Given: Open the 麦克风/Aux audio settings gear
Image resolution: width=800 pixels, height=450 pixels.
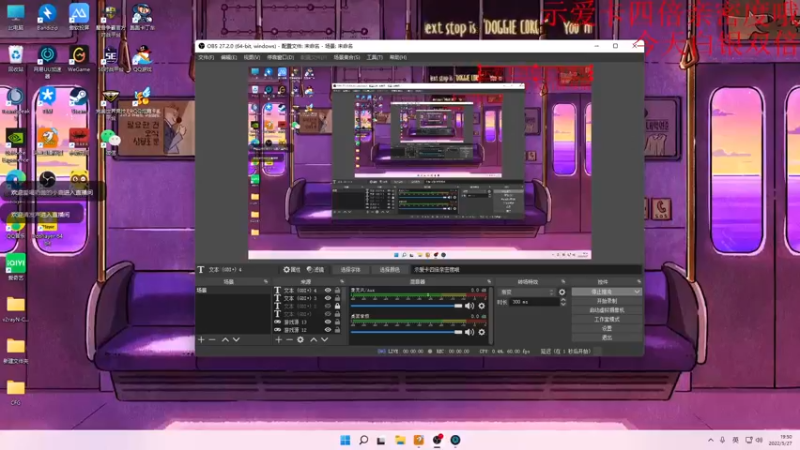Looking at the screenshot, I should pyautogui.click(x=482, y=306).
